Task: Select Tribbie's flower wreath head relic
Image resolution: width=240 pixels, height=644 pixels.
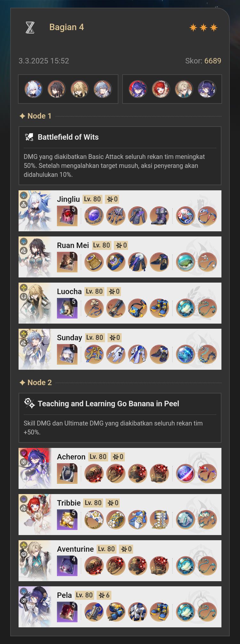Action: coord(94,519)
